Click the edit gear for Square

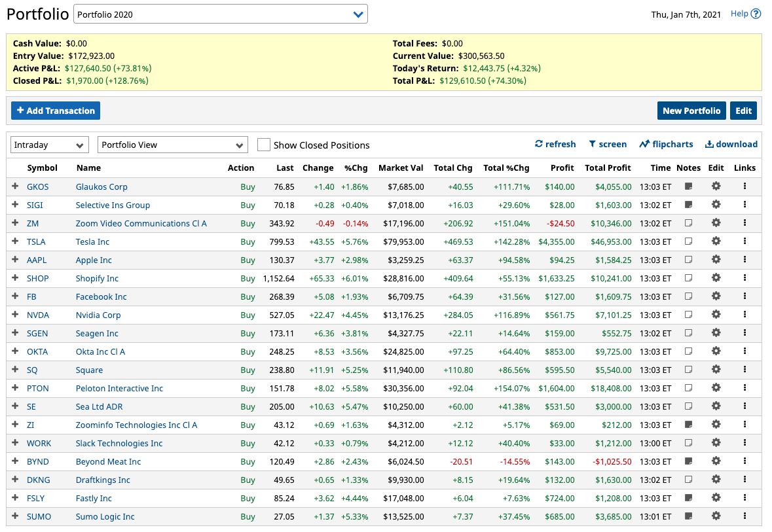point(716,370)
